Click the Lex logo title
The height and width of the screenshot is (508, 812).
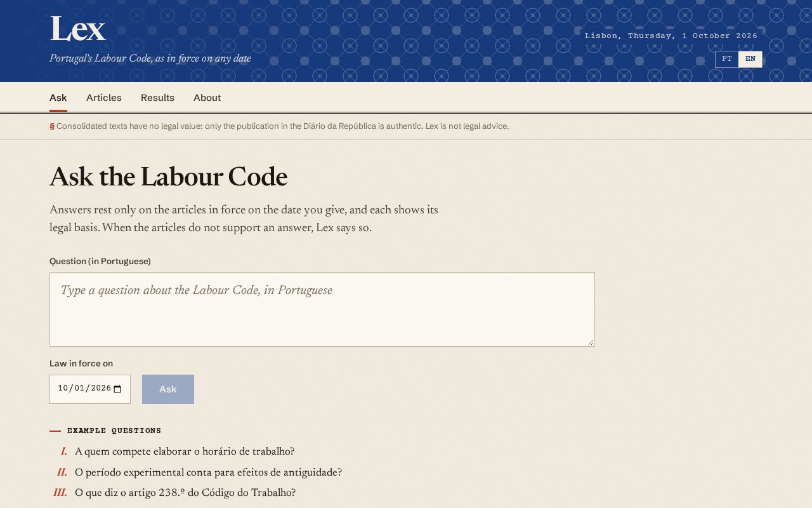click(x=77, y=30)
